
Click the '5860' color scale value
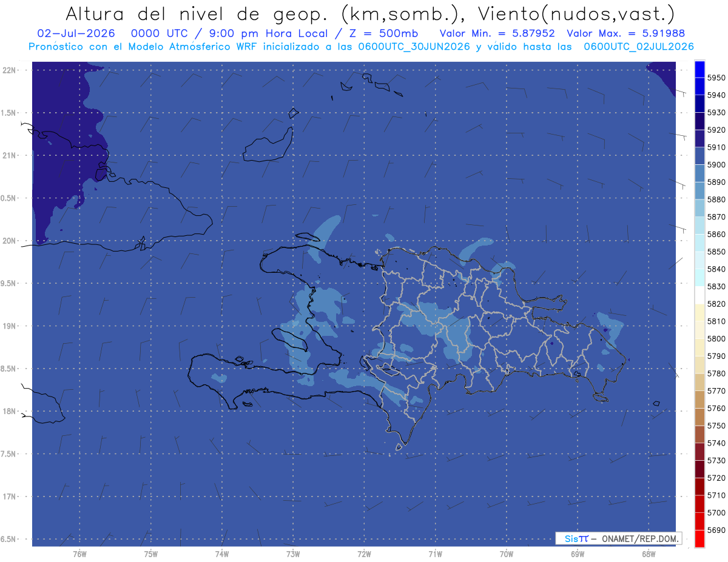click(x=716, y=234)
